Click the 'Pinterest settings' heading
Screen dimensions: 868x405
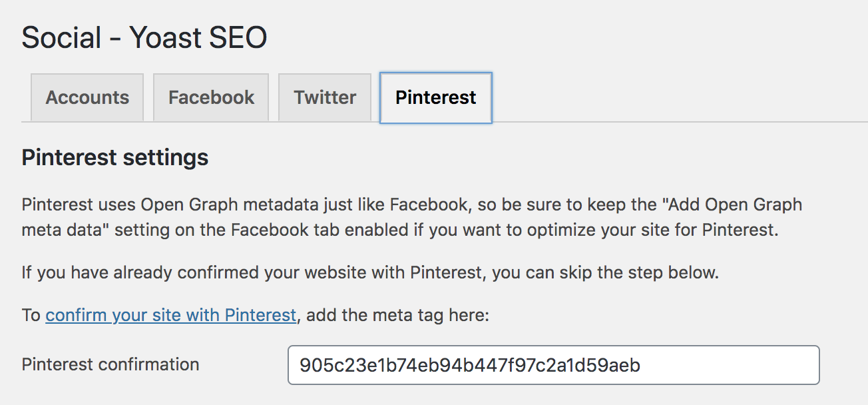[115, 158]
